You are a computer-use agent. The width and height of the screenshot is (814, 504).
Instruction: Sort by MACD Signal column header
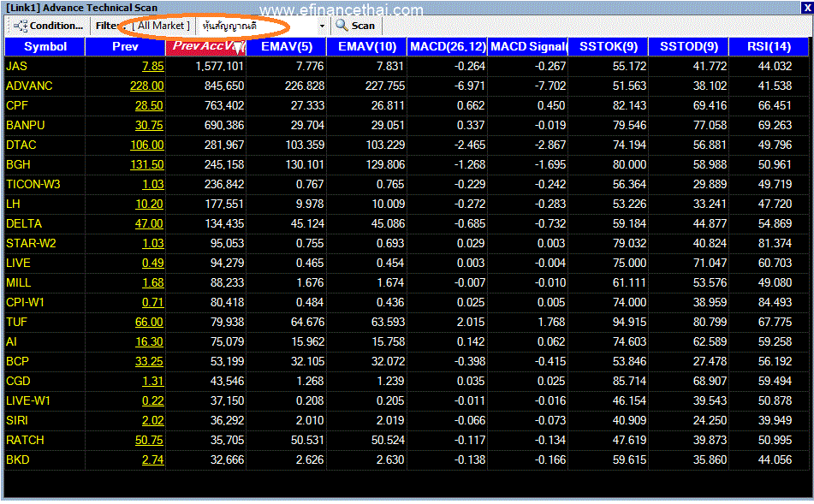(x=528, y=47)
